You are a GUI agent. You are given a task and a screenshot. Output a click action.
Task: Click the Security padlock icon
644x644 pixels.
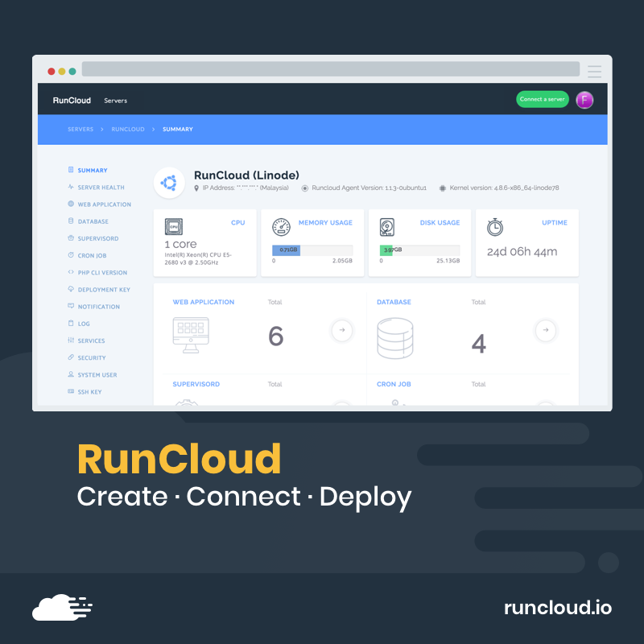coord(72,357)
